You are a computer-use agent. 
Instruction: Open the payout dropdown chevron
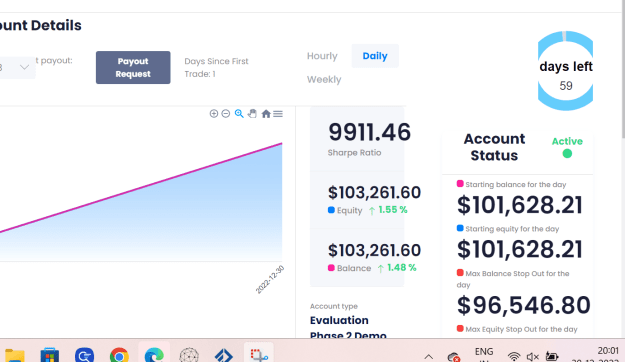(24, 67)
